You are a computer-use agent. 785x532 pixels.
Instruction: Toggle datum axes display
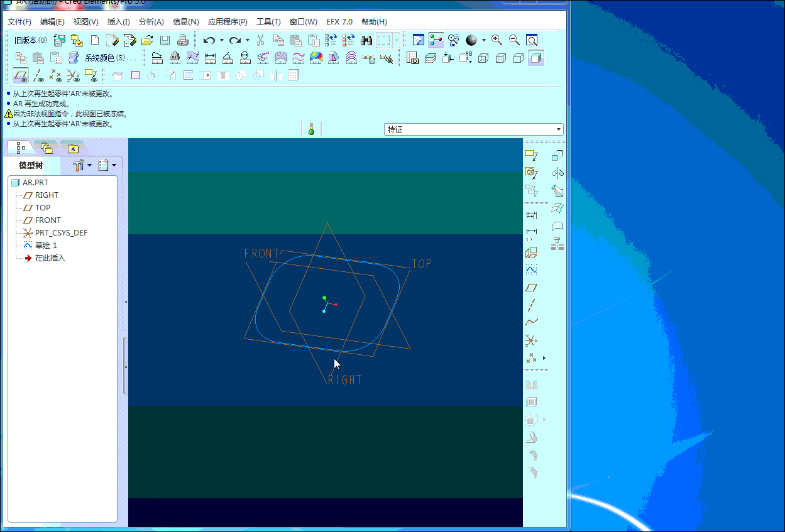tap(38, 75)
